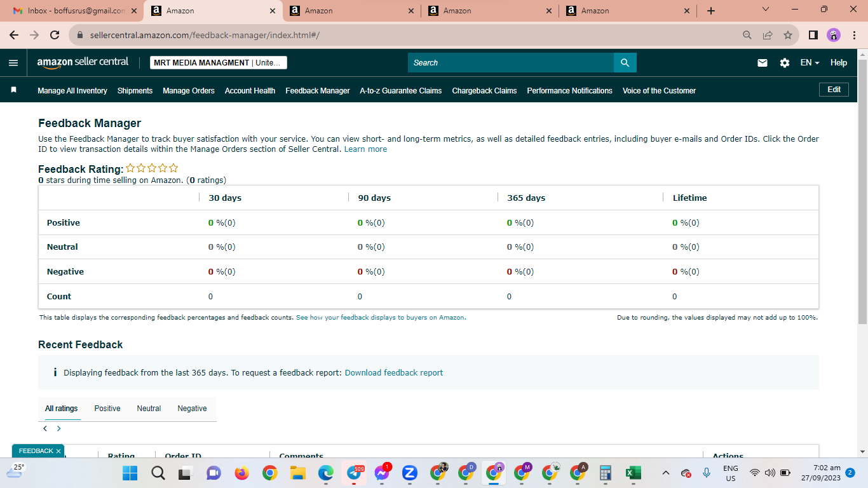Click the browser forward arrow
Viewport: 868px width, 488px height.
pos(34,35)
